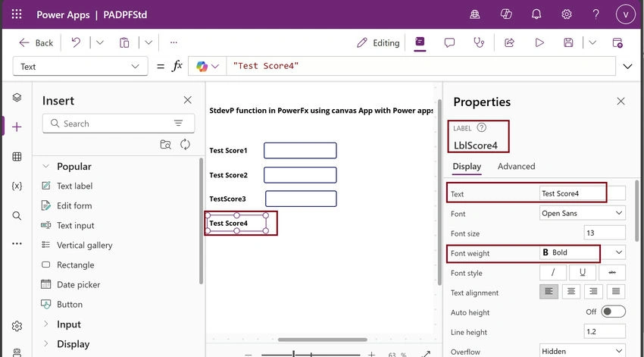Open the sidebar ellipsis more options

click(x=17, y=243)
